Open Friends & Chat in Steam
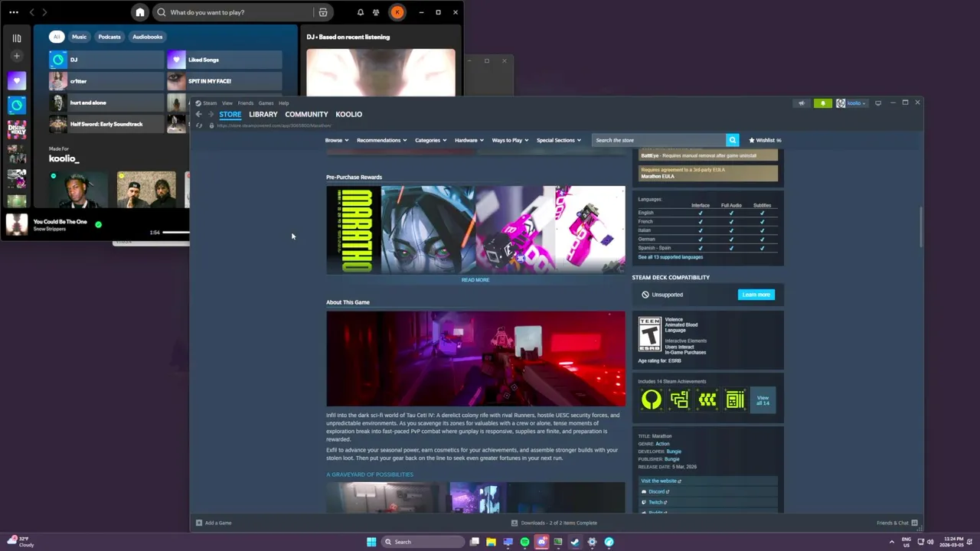 (897, 523)
